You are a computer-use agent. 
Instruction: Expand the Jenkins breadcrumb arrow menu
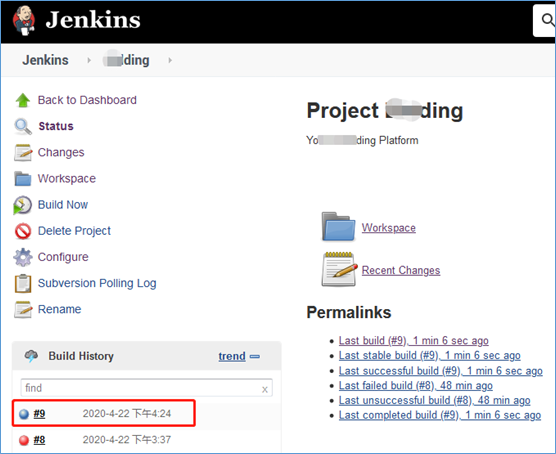89,60
